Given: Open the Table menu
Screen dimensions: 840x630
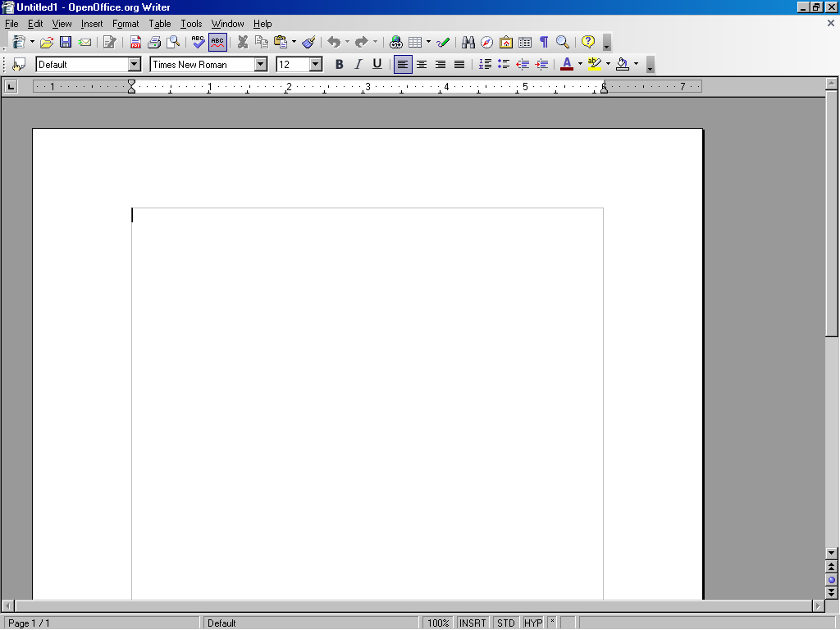Looking at the screenshot, I should (160, 24).
